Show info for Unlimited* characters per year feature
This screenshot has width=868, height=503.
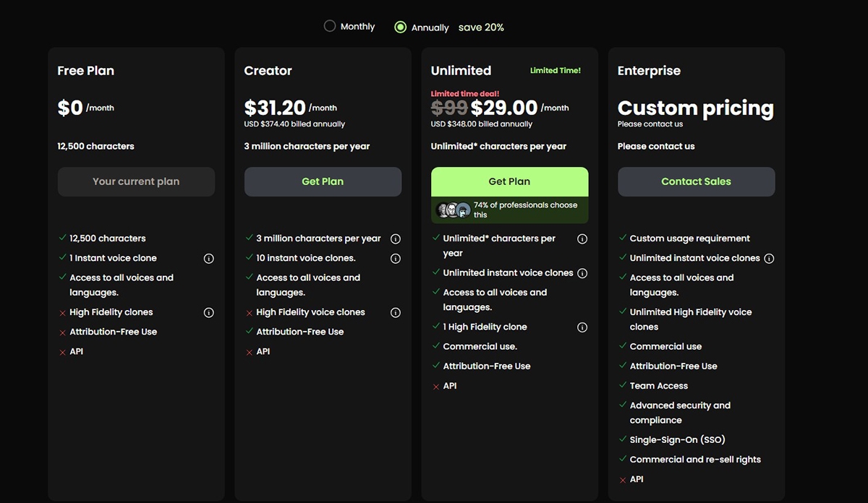pyautogui.click(x=582, y=238)
